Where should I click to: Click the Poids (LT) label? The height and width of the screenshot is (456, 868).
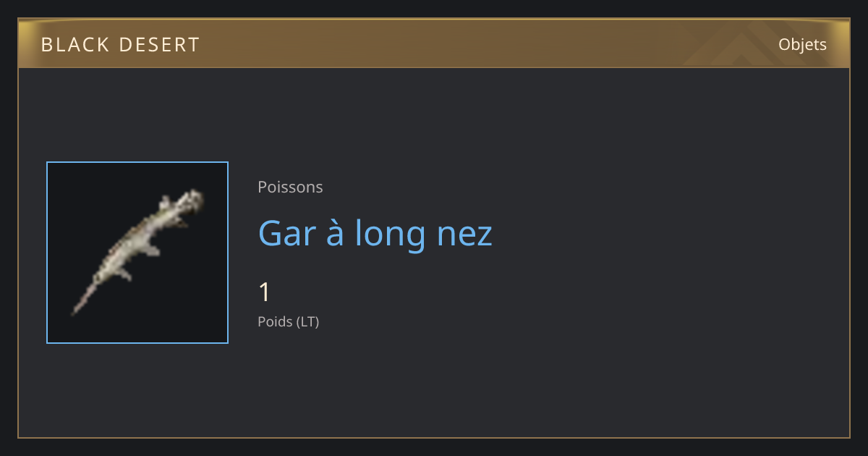pos(288,321)
